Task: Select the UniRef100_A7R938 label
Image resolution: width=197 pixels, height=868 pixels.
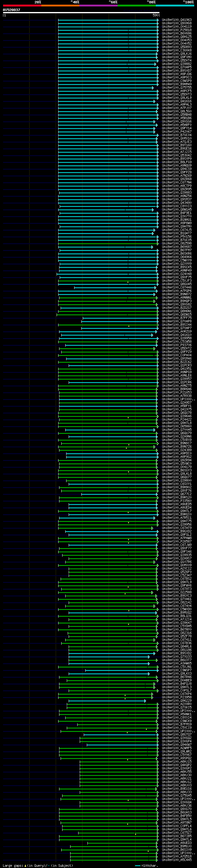Action: (x=177, y=396)
